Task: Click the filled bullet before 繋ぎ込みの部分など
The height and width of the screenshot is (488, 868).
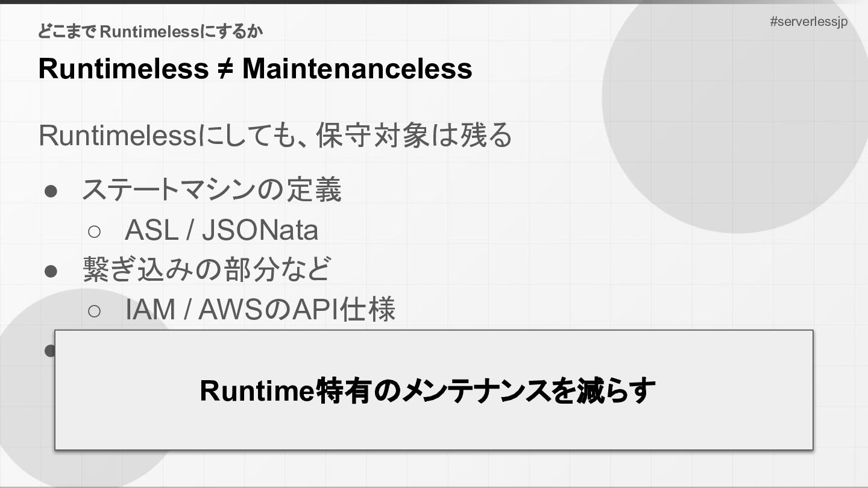Action: [x=51, y=271]
